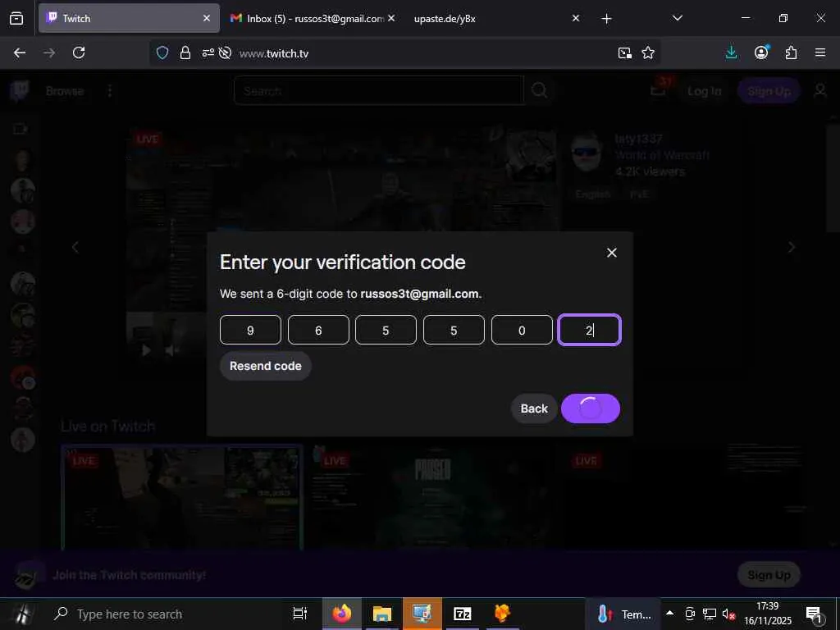The height and width of the screenshot is (630, 840).
Task: Open the Windows notification center icon
Action: click(814, 614)
